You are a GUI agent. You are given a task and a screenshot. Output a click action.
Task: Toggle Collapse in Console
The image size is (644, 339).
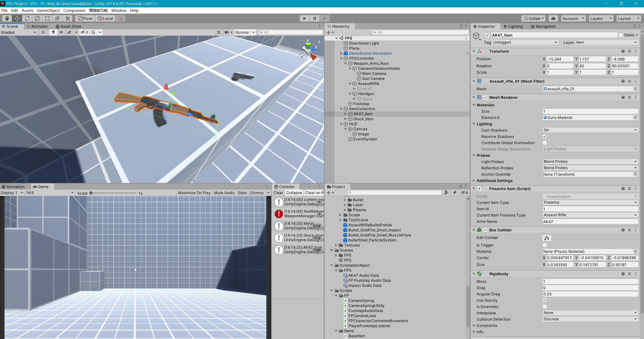(294, 193)
